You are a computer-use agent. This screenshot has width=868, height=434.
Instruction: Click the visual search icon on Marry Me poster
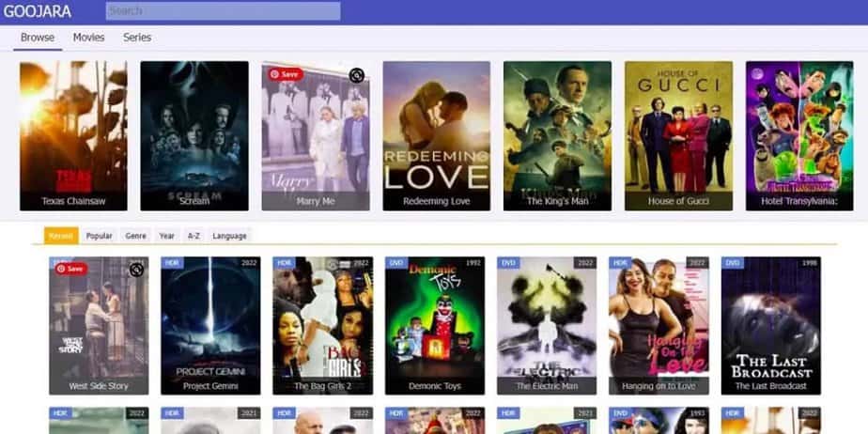357,75
